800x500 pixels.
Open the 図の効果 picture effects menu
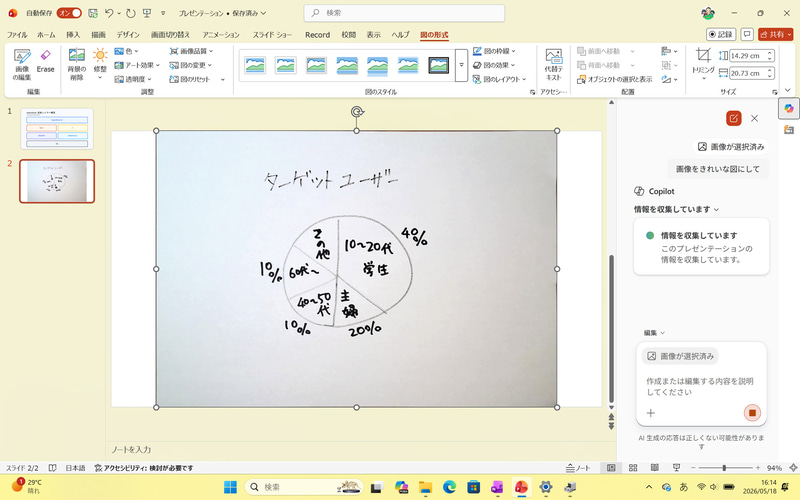[494, 65]
